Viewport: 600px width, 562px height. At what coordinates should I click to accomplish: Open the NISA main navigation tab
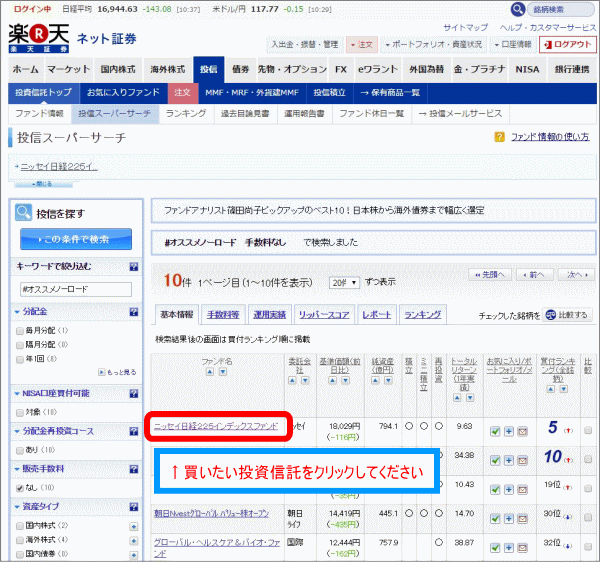pyautogui.click(x=527, y=69)
